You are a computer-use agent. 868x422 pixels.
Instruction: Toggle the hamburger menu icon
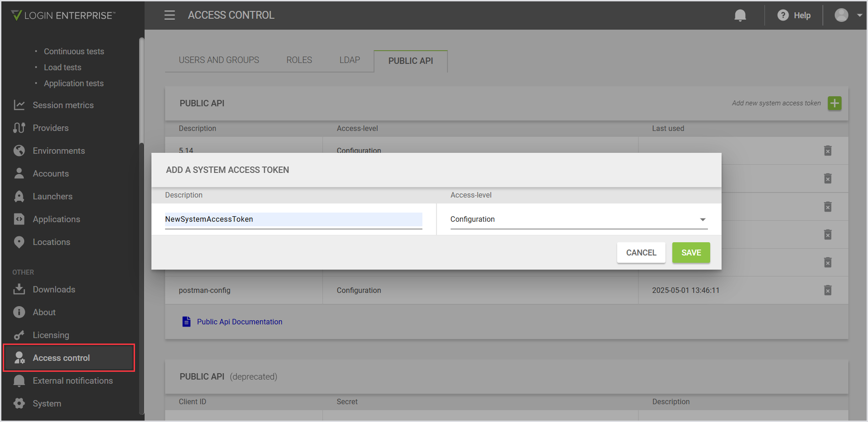tap(170, 16)
